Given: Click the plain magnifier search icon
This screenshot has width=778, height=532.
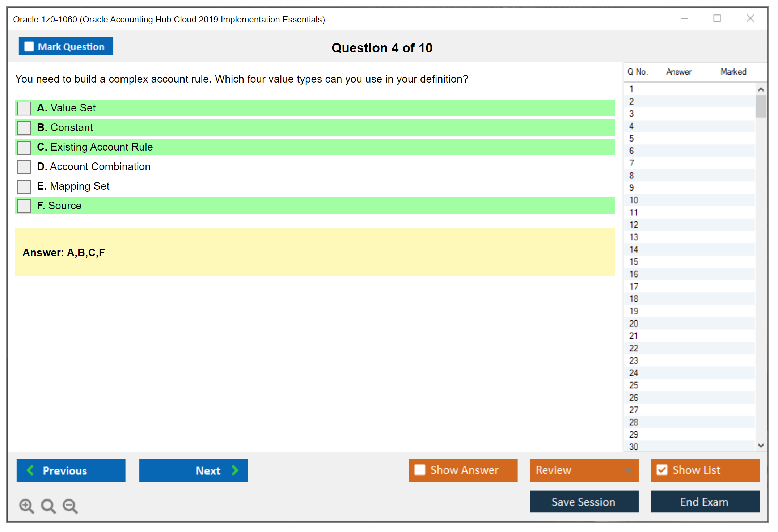Looking at the screenshot, I should click(48, 506).
